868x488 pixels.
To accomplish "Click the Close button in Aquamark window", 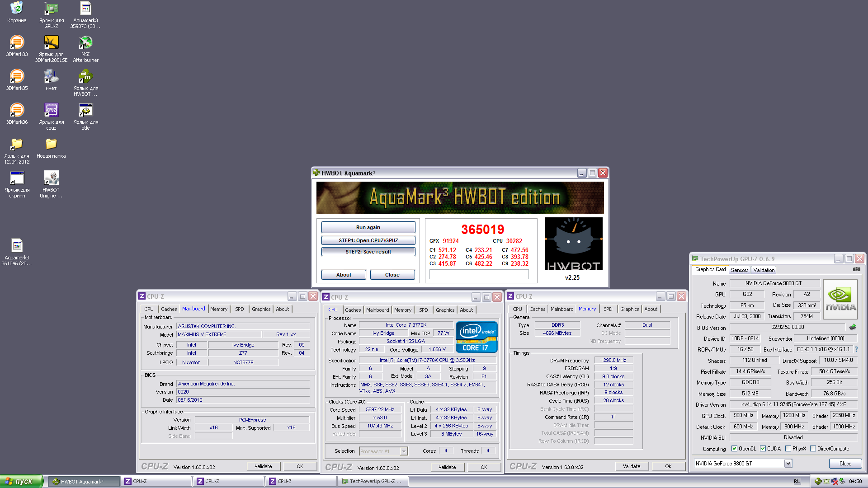I will click(392, 275).
